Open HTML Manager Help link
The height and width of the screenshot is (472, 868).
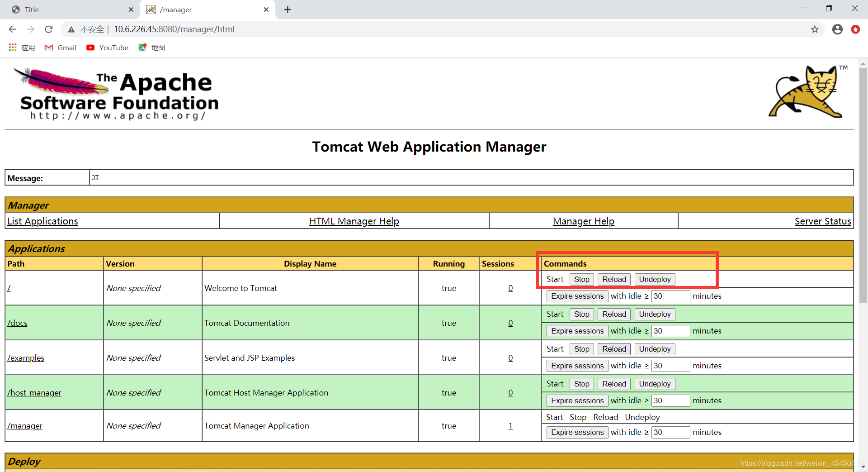click(x=354, y=221)
